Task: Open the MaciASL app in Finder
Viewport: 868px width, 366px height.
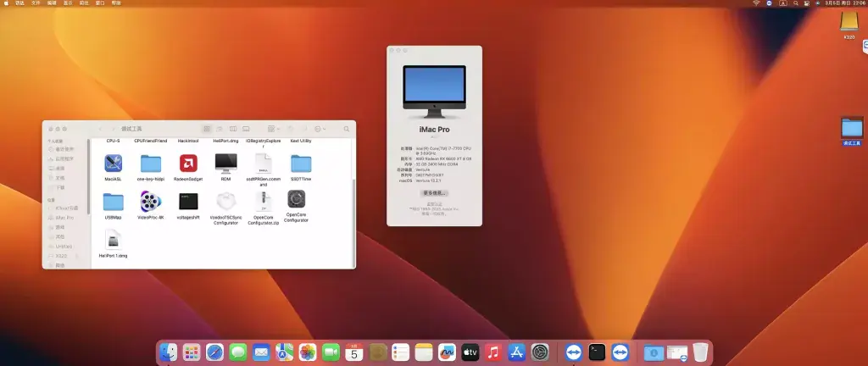Action: (113, 164)
